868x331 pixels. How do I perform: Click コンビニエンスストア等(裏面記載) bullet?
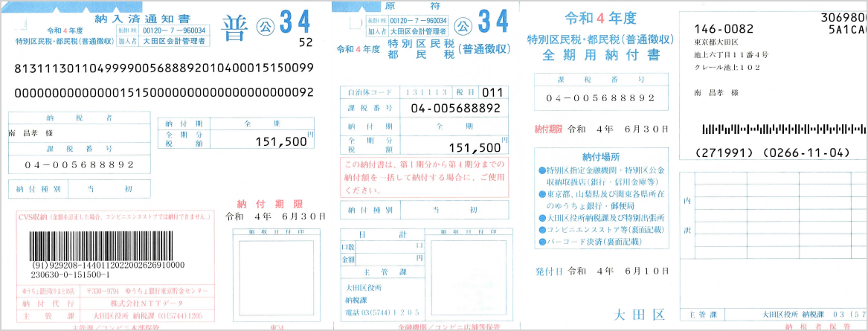(601, 230)
